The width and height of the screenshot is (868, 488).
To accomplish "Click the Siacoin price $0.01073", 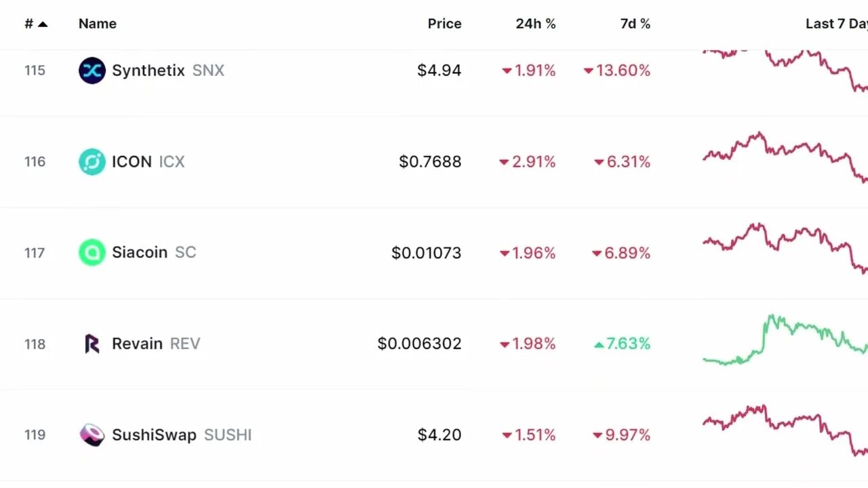I will point(426,253).
